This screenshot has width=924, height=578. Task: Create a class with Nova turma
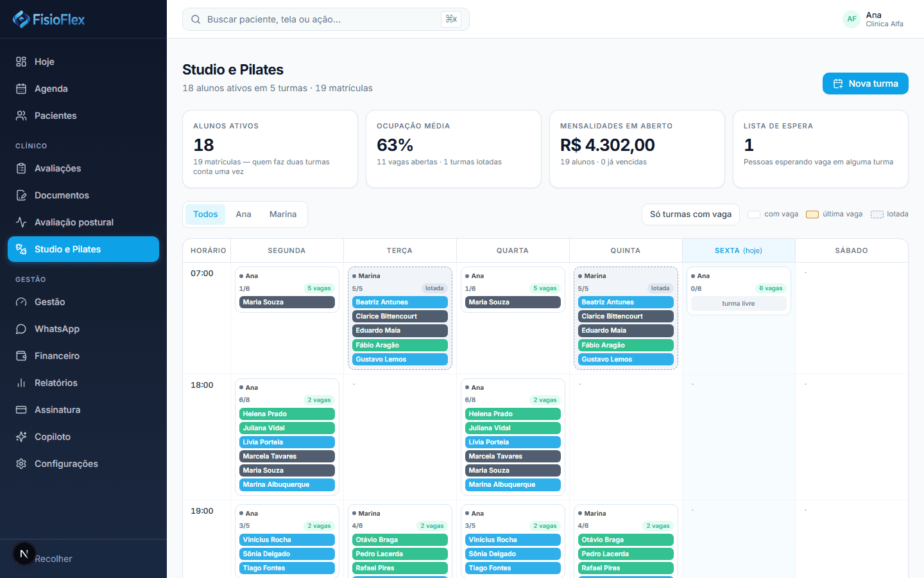tap(865, 83)
